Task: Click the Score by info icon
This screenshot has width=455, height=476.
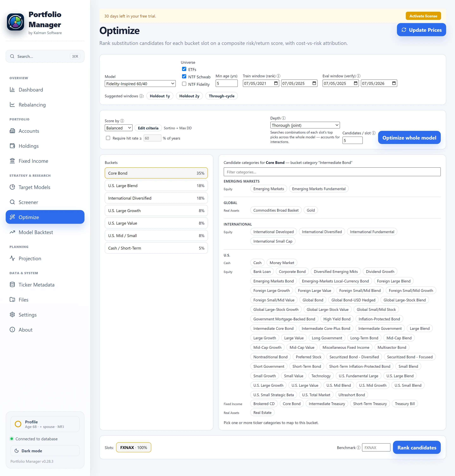Action: [x=122, y=121]
